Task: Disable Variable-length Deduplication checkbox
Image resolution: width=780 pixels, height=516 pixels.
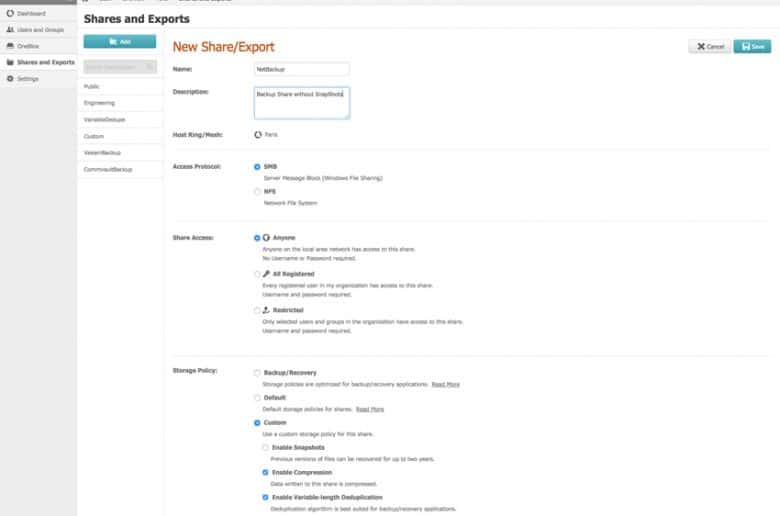Action: pyautogui.click(x=266, y=497)
